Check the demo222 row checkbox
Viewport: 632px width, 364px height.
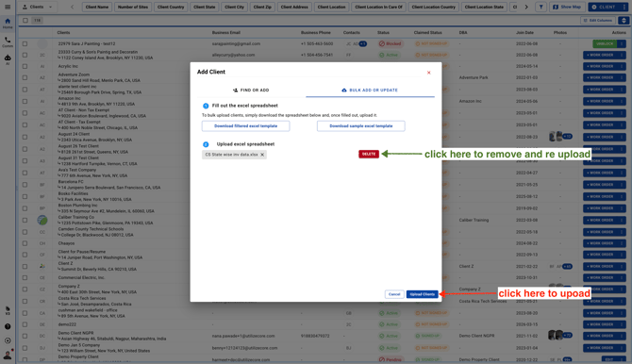pyautogui.click(x=25, y=324)
